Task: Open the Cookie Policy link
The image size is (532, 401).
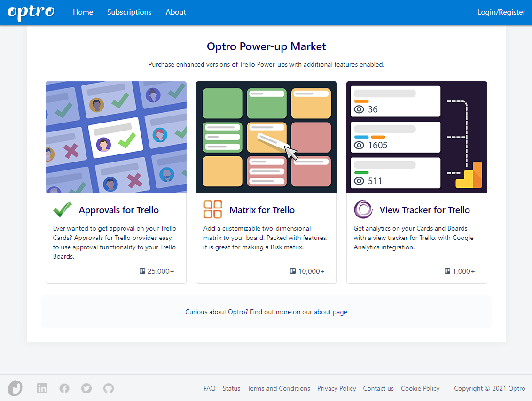Action: point(420,388)
